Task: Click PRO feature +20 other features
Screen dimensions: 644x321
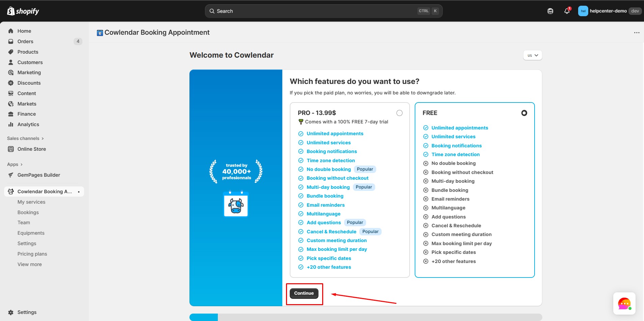Action: pyautogui.click(x=329, y=267)
